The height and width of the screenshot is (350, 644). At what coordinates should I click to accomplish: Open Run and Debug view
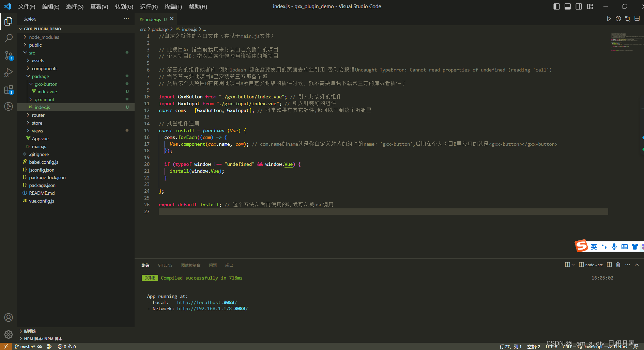[x=9, y=72]
